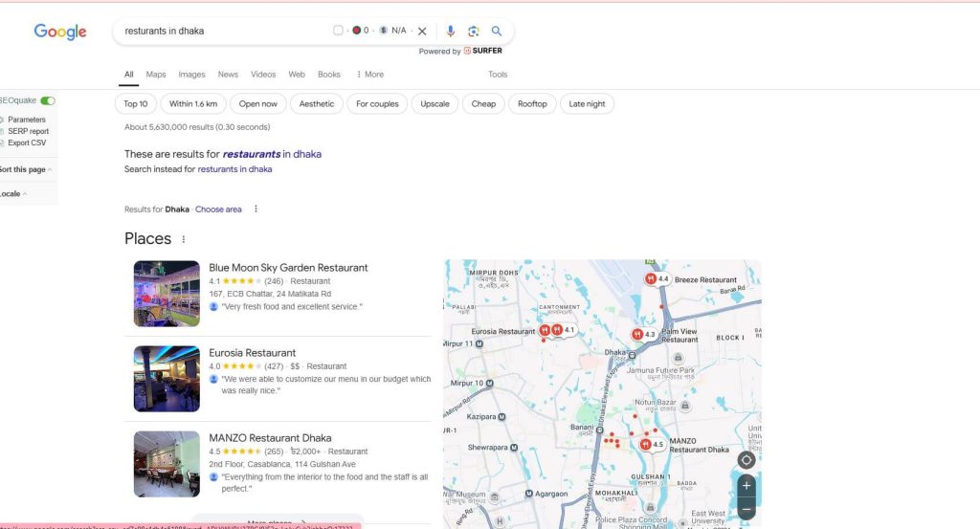Apply the Aesthetic filter chip
Viewport: 980px width, 529px height.
(x=316, y=103)
